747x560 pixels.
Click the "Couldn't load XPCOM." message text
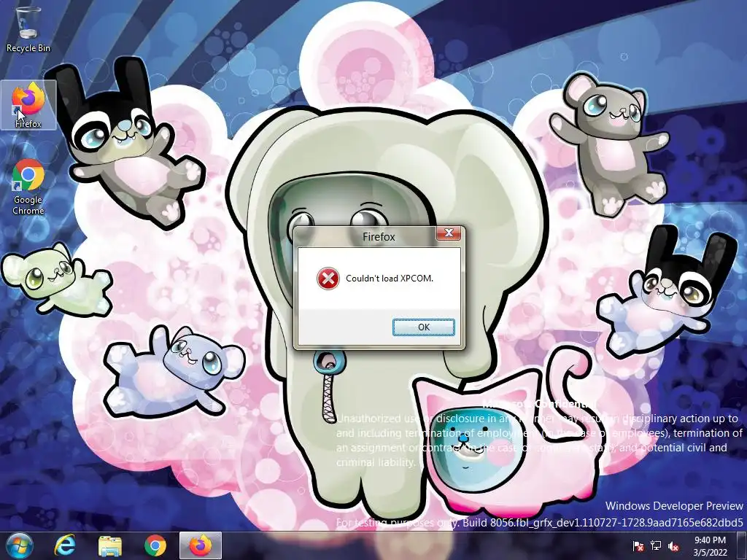[x=390, y=279]
